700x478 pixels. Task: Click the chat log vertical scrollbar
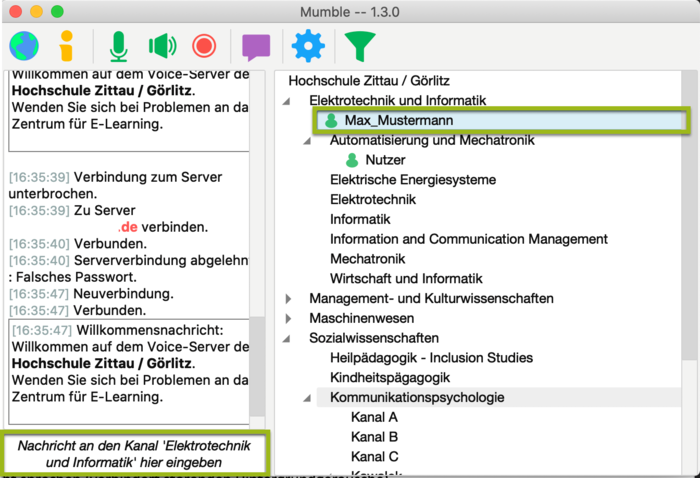click(257, 366)
